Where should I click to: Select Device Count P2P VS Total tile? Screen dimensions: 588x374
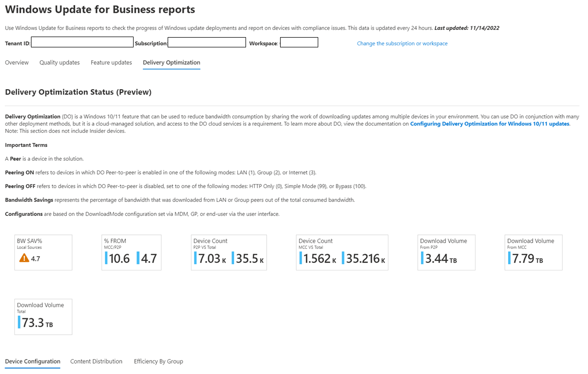(x=228, y=252)
